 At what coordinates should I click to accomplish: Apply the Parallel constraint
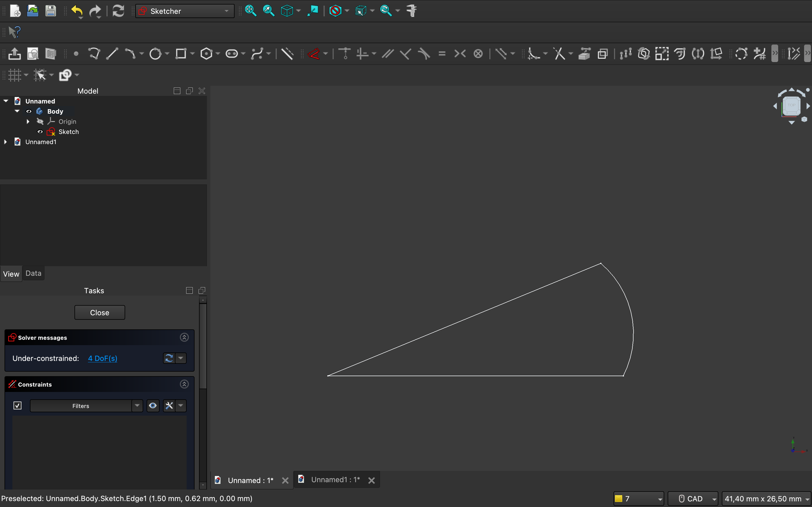[x=388, y=54]
